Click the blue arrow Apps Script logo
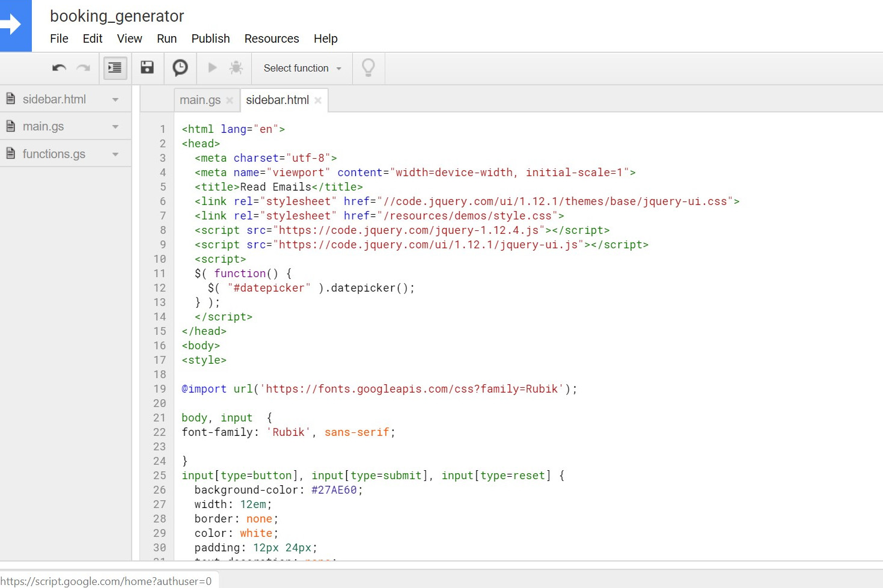Screen dimensions: 883x588 click(16, 25)
